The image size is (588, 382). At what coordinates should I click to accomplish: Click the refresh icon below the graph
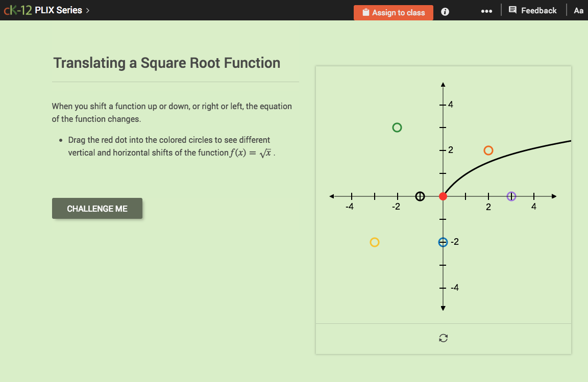(x=443, y=338)
